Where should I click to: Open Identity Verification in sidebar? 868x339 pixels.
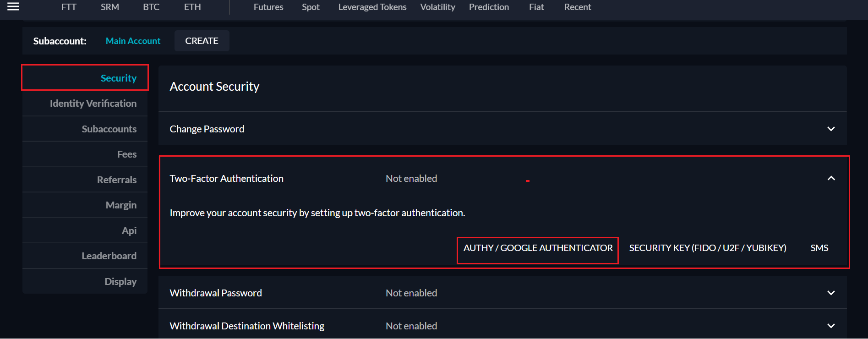(x=93, y=104)
